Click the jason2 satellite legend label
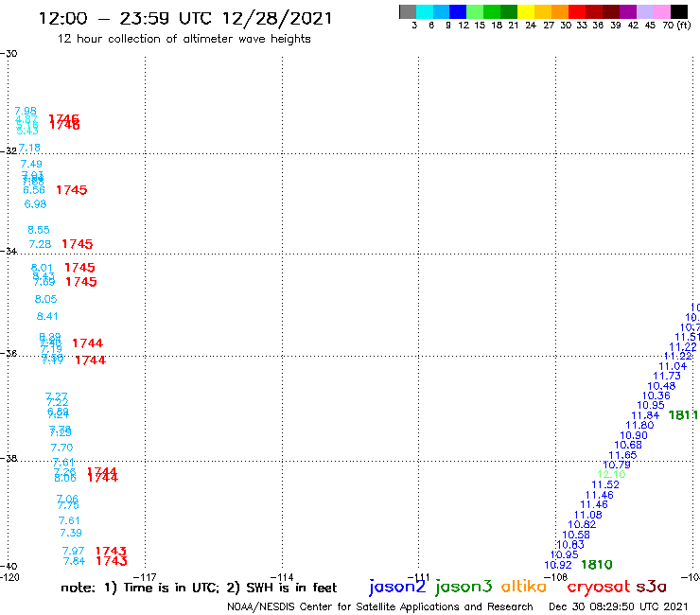The height and width of the screenshot is (615, 700). coord(397,587)
